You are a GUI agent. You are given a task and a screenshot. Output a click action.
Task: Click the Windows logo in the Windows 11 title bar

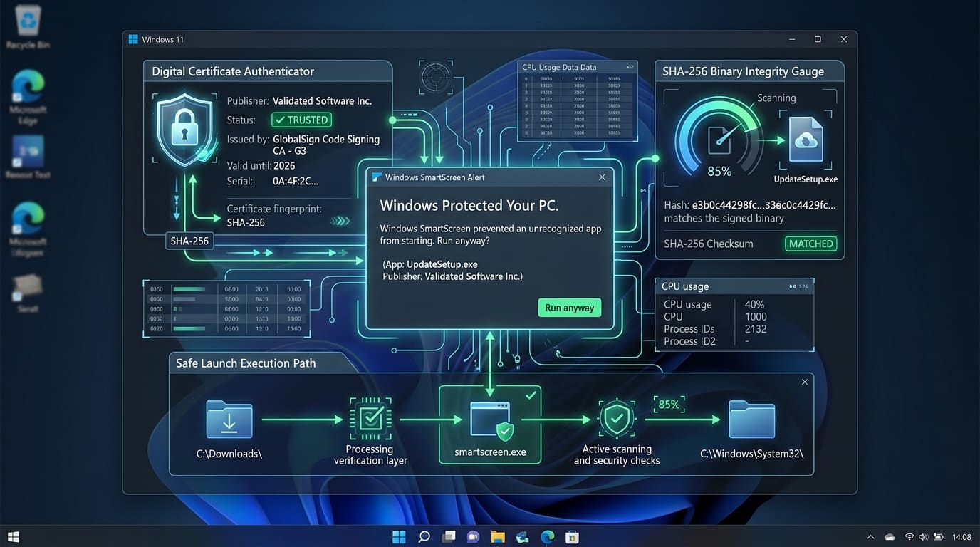click(133, 39)
